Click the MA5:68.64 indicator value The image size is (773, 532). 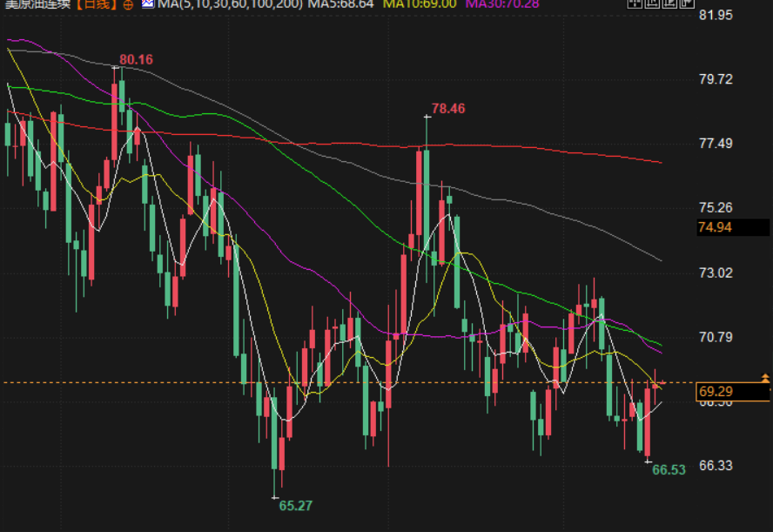[x=342, y=4]
